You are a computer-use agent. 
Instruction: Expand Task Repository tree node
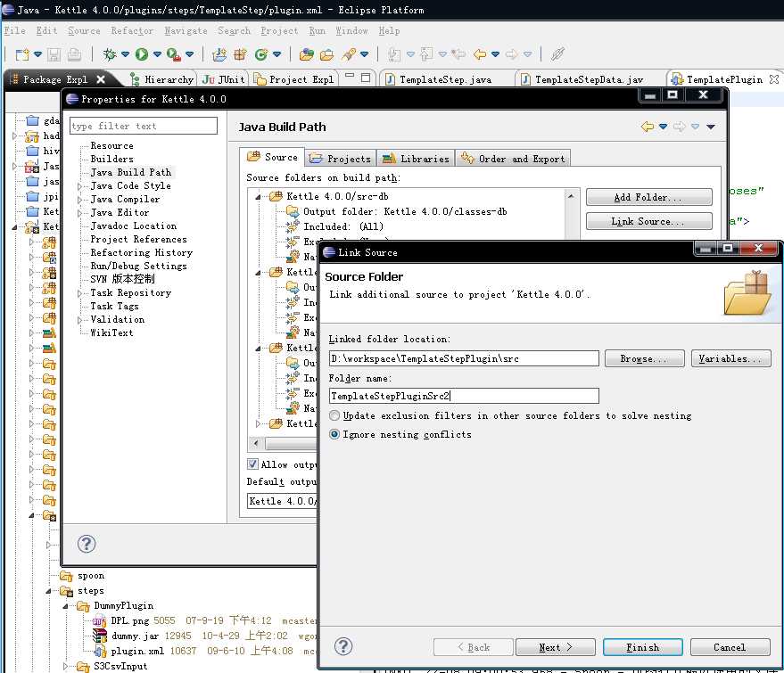click(x=79, y=293)
